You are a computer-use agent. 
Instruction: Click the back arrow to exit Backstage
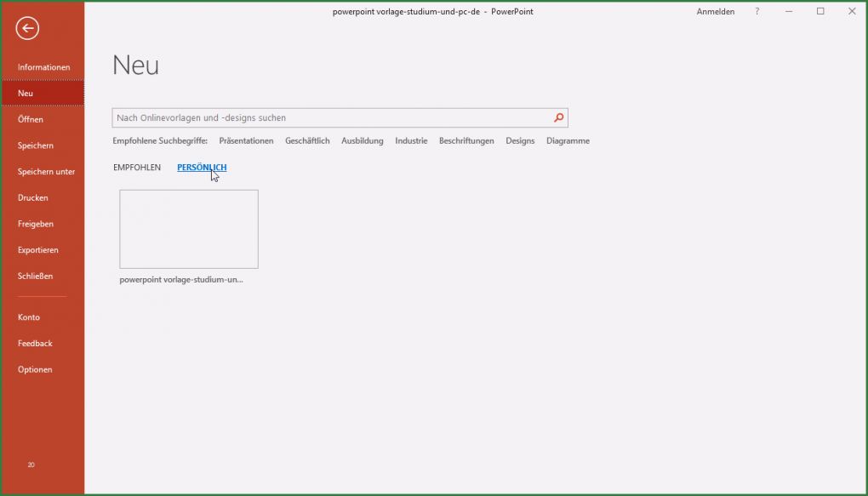click(x=27, y=28)
